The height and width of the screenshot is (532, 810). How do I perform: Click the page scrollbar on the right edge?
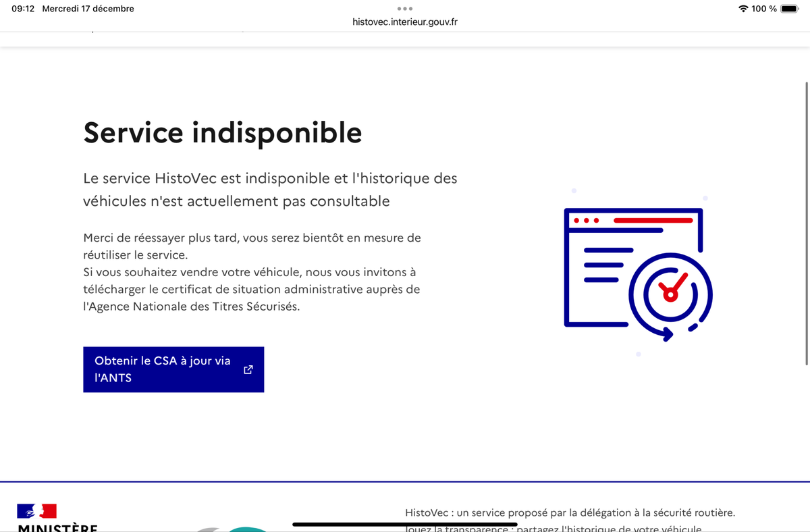807,223
